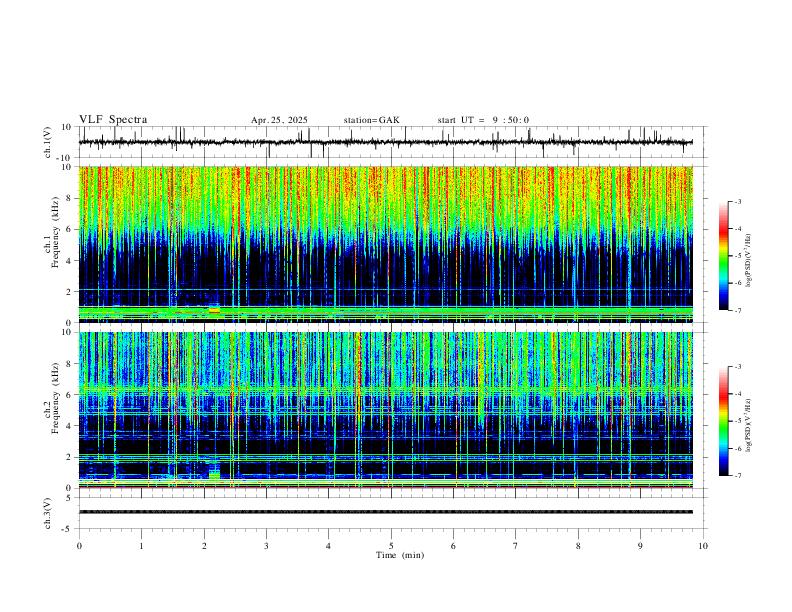
Task: Click the ch.1 colorbar 'log(PSD)(V²/Hz)' label
Action: tap(748, 260)
